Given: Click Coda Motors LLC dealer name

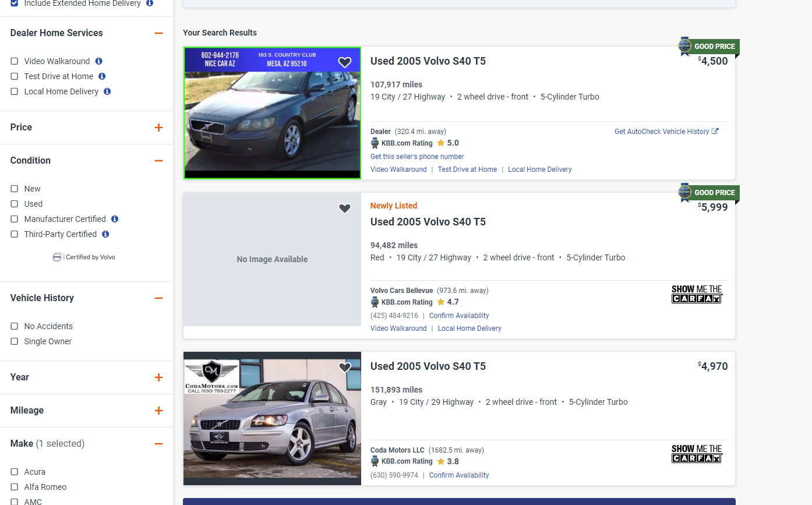Looking at the screenshot, I should 397,450.
